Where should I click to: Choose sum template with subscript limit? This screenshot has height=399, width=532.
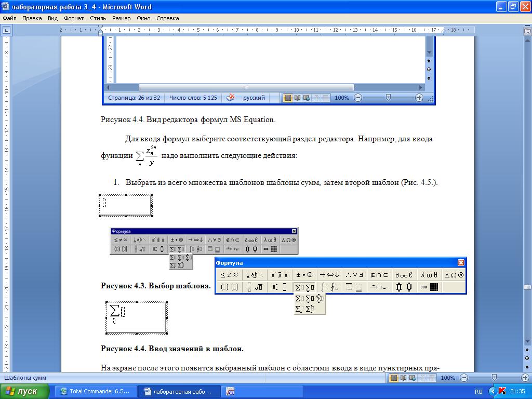click(300, 309)
